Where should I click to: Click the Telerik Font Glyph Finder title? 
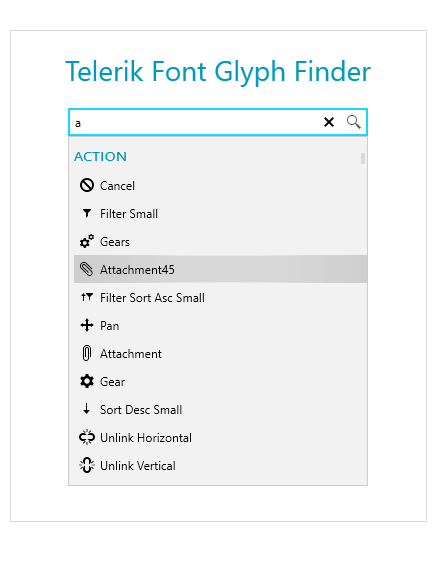tap(218, 72)
